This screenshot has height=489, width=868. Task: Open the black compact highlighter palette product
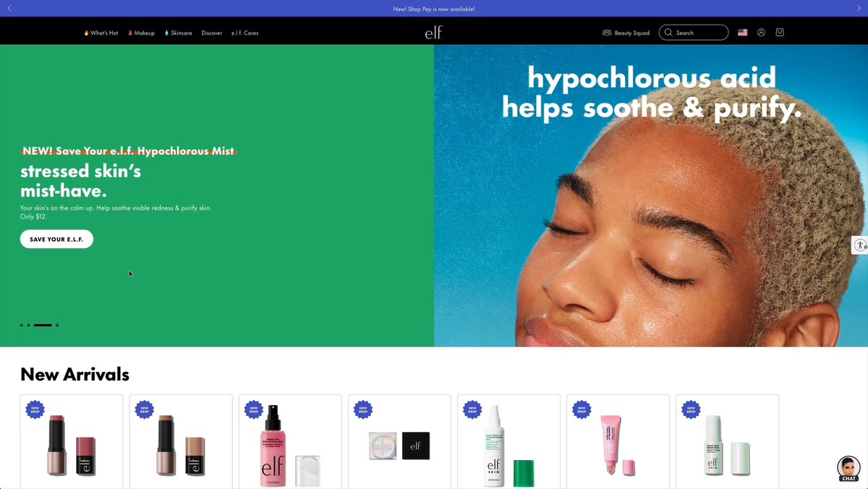click(x=399, y=441)
